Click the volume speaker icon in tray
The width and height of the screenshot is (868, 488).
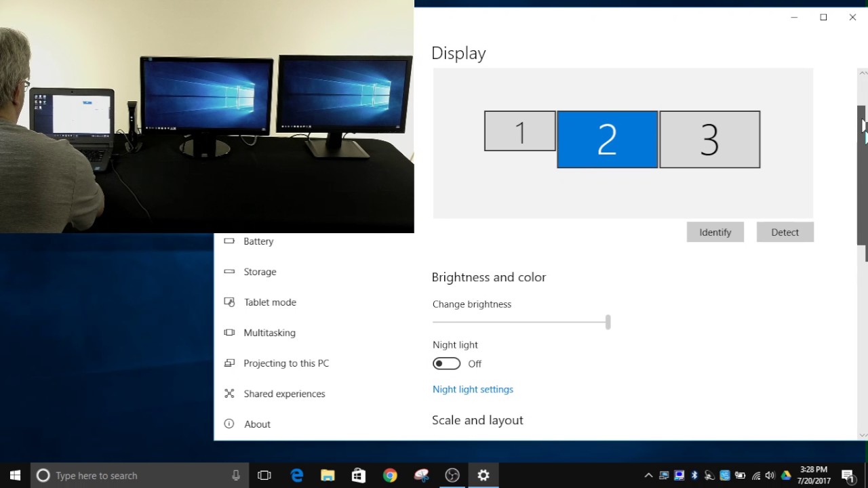click(x=769, y=475)
